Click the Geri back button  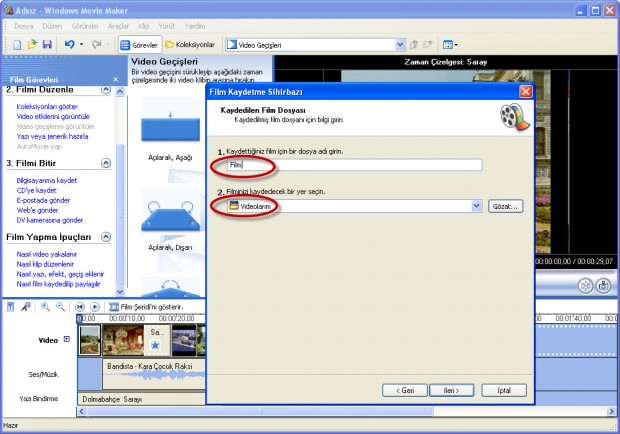(x=405, y=391)
